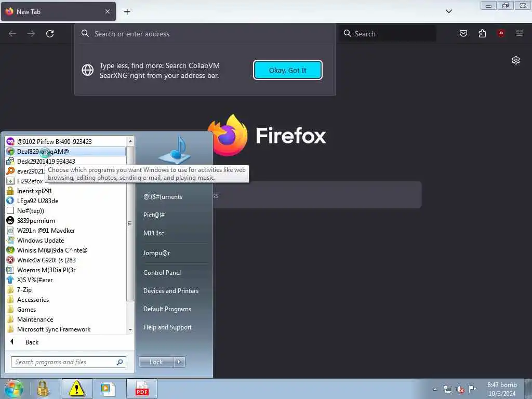Expand the Accessories folder
The image size is (532, 399).
coord(66,300)
